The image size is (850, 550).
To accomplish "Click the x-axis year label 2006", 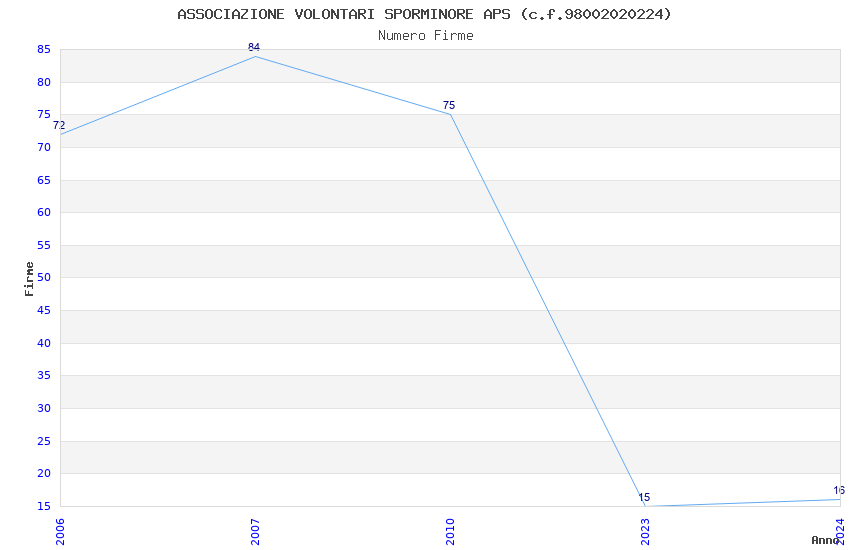I will pyautogui.click(x=60, y=532).
